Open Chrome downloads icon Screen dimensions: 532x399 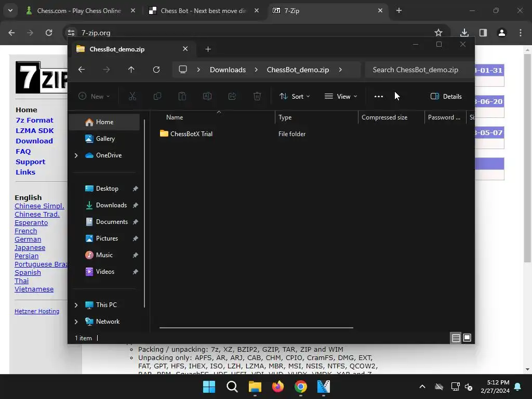(464, 33)
